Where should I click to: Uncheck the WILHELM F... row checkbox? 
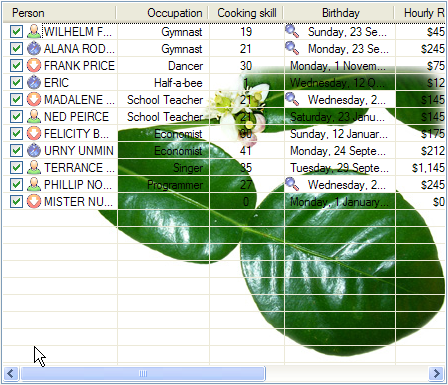(16, 32)
